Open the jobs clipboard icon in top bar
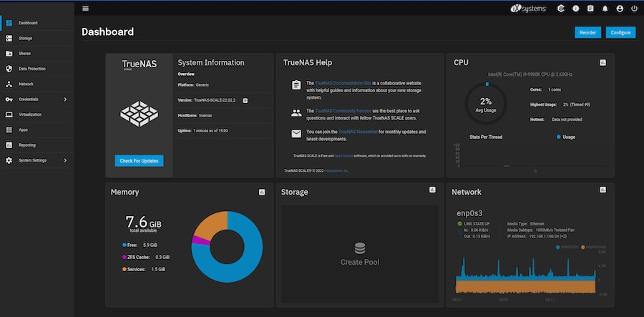 (x=590, y=9)
